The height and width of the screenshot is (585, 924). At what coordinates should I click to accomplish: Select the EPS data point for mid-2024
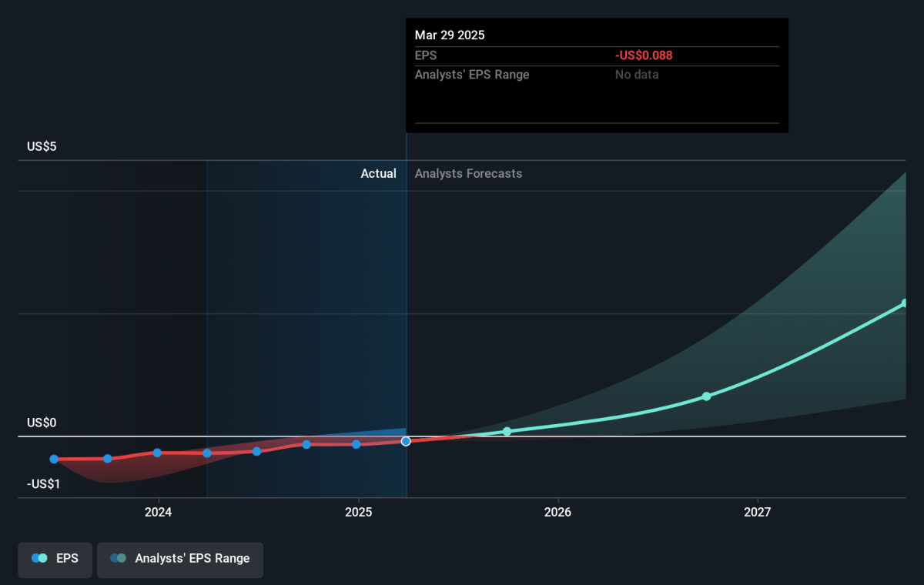click(257, 451)
